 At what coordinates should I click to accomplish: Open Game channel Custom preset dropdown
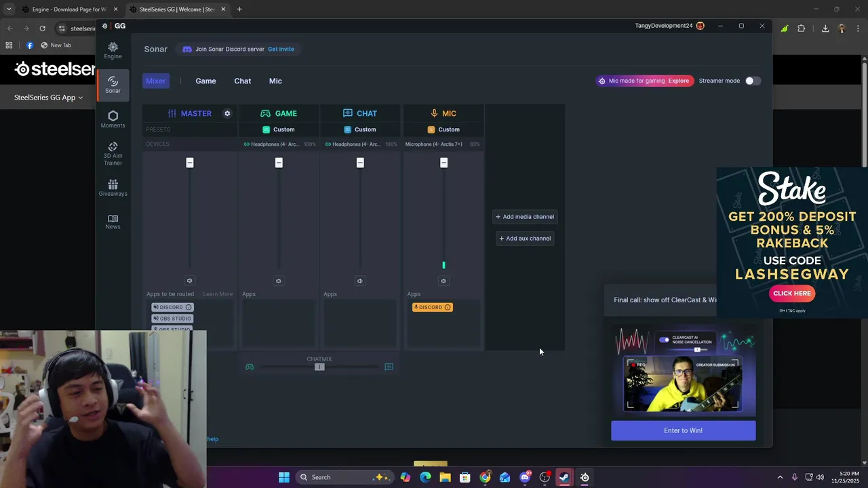tap(279, 129)
